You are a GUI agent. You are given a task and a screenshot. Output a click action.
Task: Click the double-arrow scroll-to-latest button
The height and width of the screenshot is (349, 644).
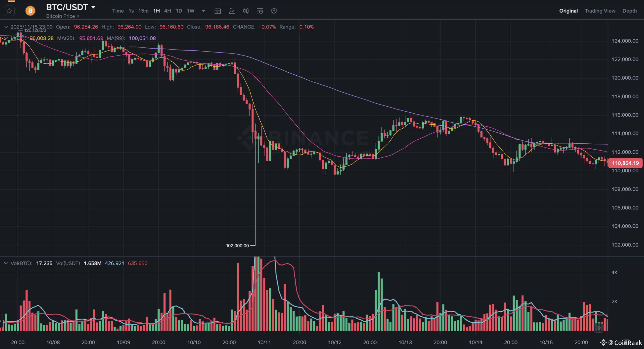598,328
